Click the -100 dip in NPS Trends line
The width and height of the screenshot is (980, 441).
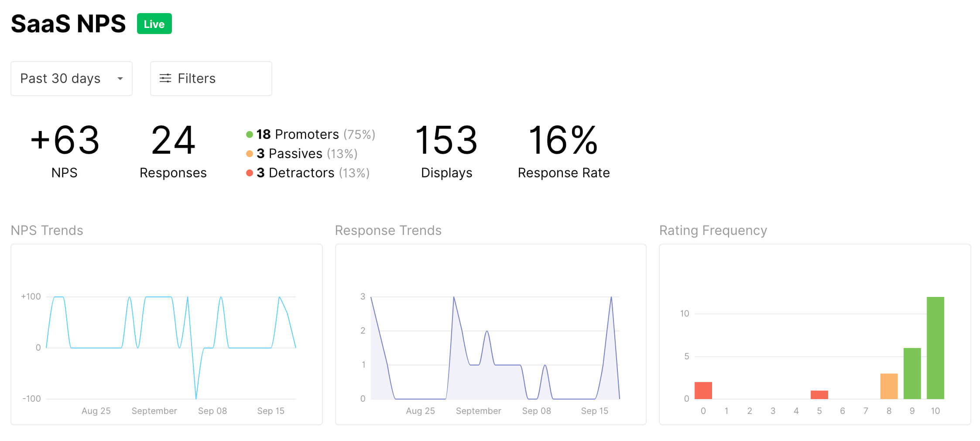click(x=196, y=397)
